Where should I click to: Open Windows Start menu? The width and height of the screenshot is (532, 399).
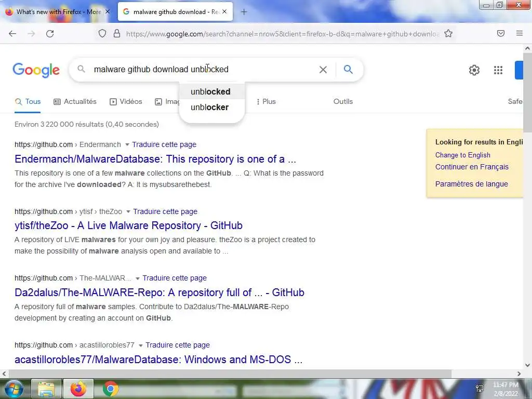pos(13,389)
